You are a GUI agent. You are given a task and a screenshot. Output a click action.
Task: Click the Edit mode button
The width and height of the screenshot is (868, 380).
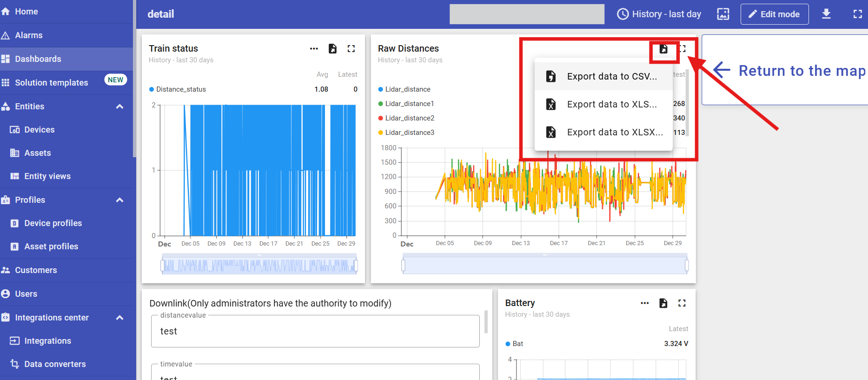pos(774,14)
